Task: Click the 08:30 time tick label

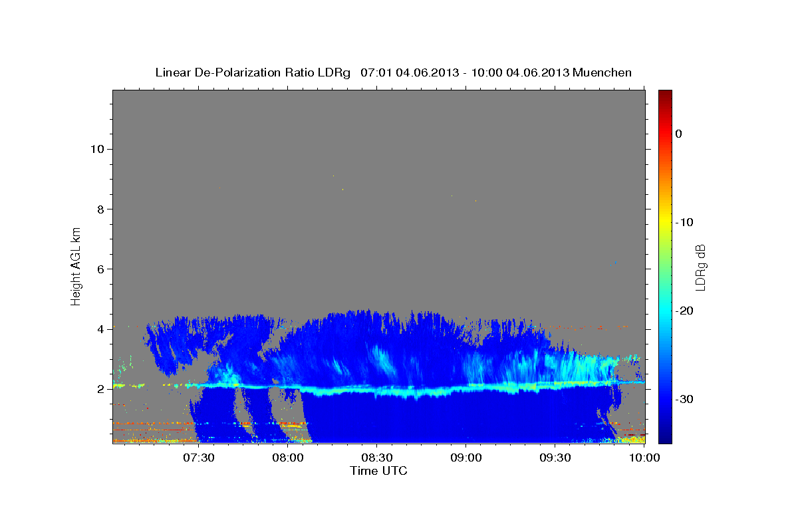Action: 376,458
